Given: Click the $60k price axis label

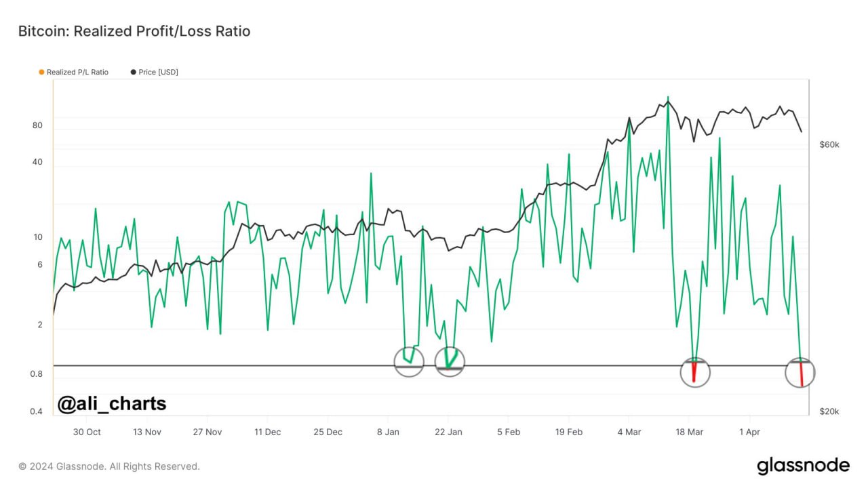Looking at the screenshot, I should tap(829, 144).
